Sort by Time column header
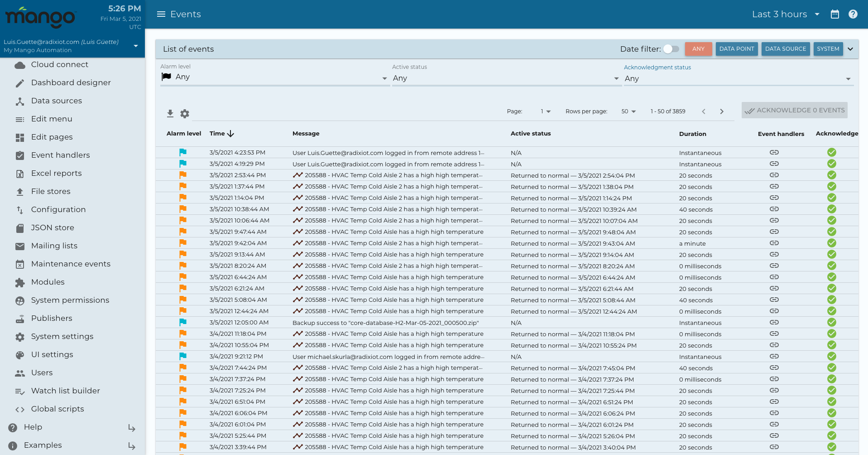Screen dimensions: 868x455 tap(221, 134)
